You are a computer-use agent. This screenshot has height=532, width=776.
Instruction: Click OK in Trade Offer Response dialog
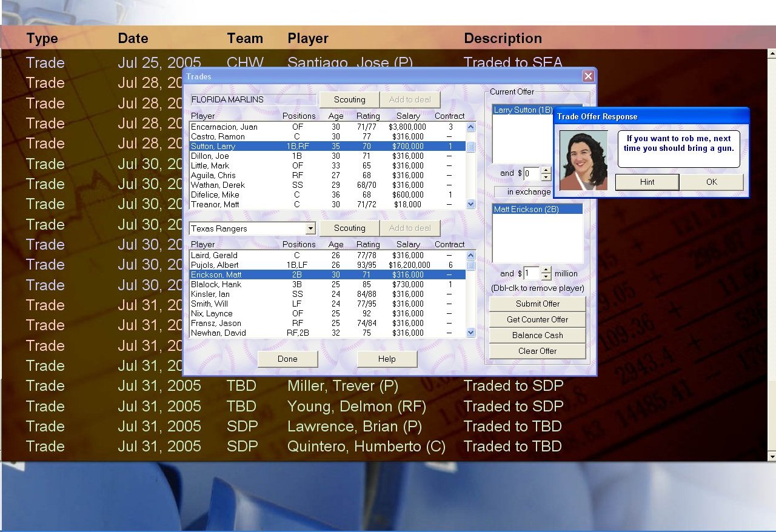click(x=711, y=182)
